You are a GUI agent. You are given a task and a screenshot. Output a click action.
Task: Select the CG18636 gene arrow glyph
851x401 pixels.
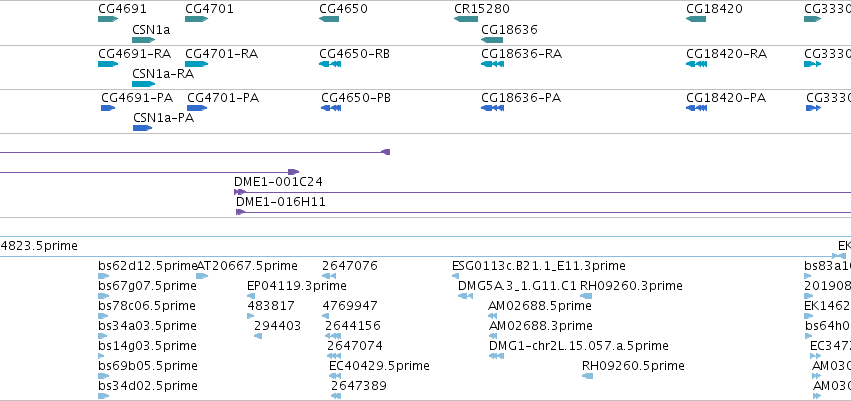(x=492, y=40)
